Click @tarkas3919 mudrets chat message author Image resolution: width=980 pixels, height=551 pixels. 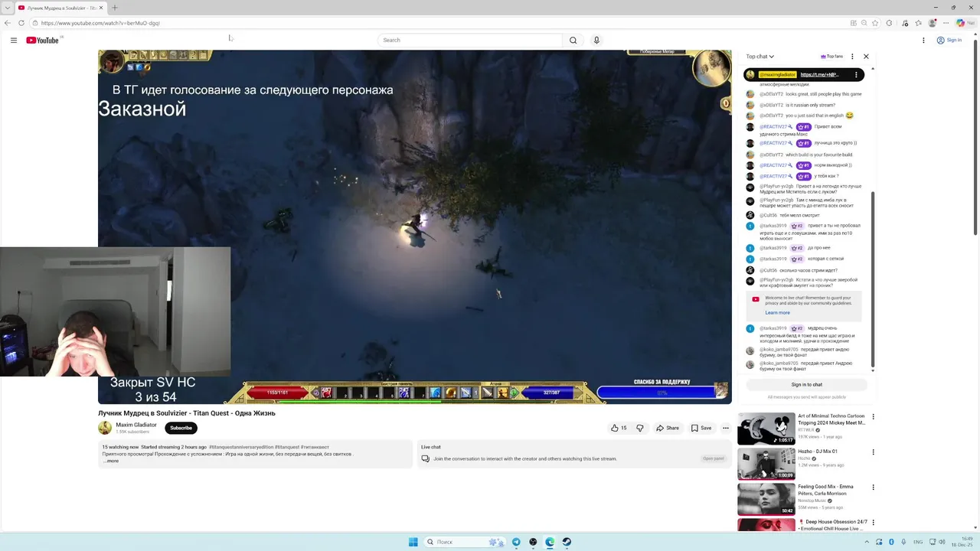[x=773, y=328]
